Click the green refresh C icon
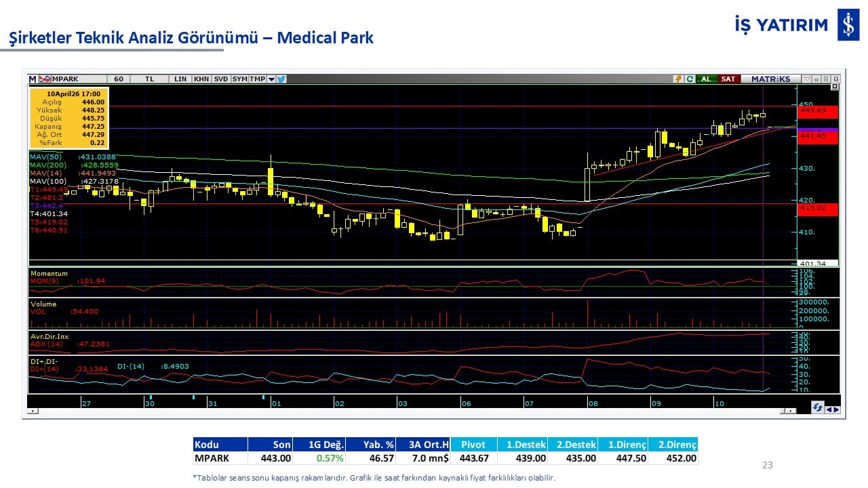 point(690,79)
